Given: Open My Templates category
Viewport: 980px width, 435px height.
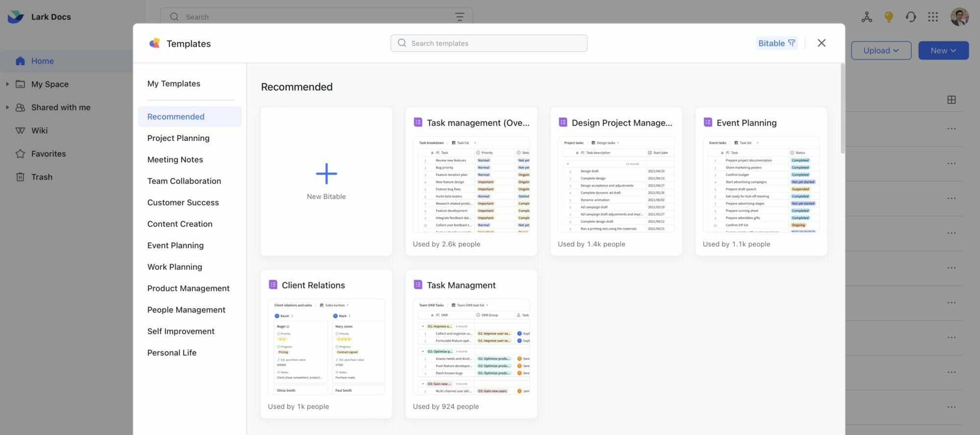Looking at the screenshot, I should point(173,84).
